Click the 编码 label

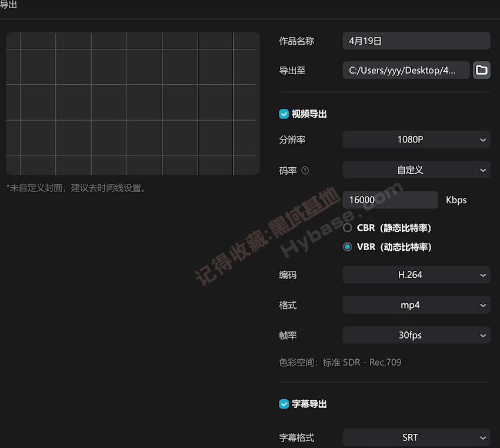(288, 275)
